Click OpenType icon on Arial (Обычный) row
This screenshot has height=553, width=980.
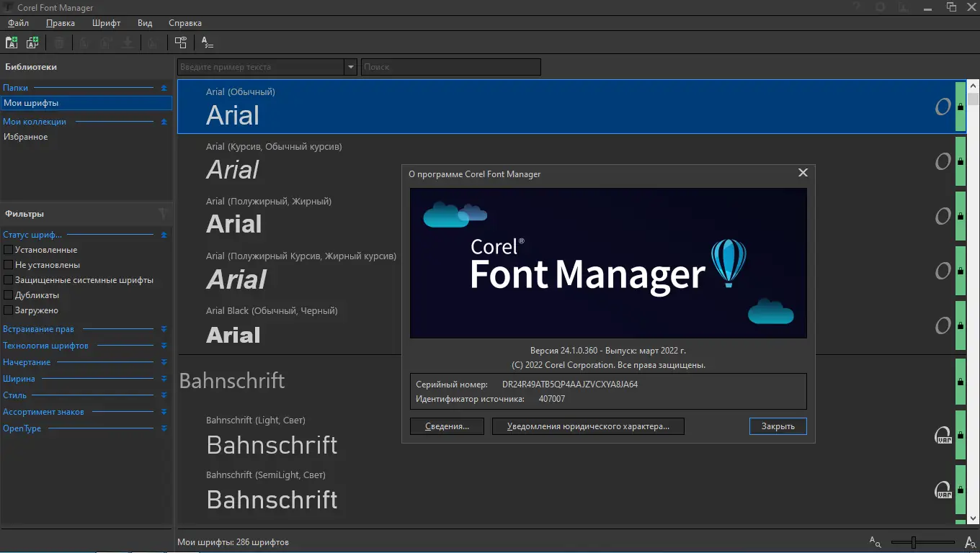point(943,107)
